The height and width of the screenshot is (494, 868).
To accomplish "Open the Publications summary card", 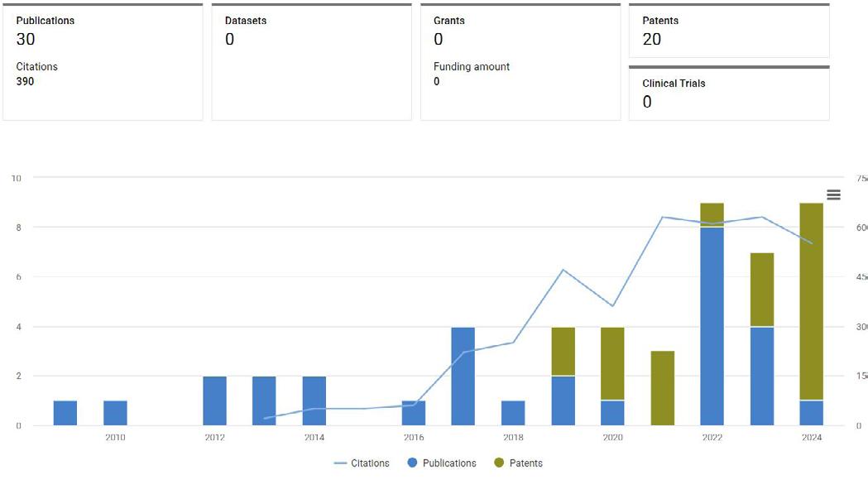I will tap(103, 62).
